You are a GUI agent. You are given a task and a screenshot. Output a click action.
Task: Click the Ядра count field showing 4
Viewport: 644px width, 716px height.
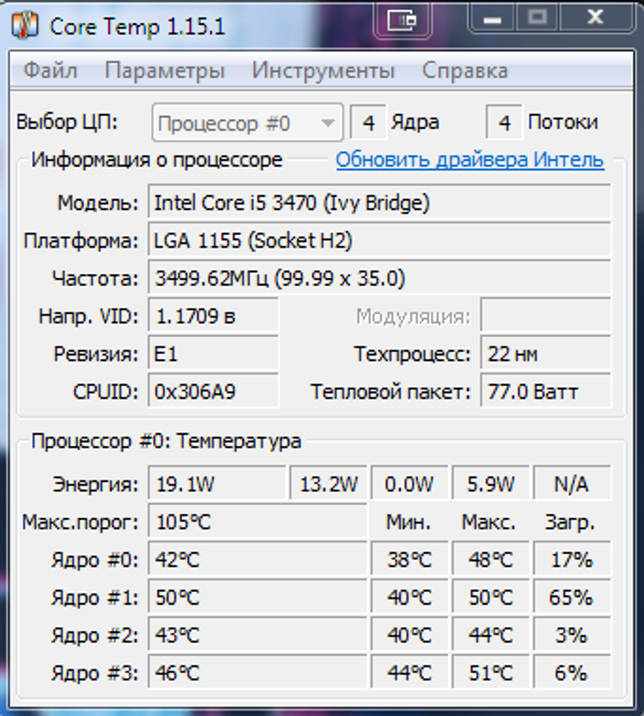click(368, 122)
